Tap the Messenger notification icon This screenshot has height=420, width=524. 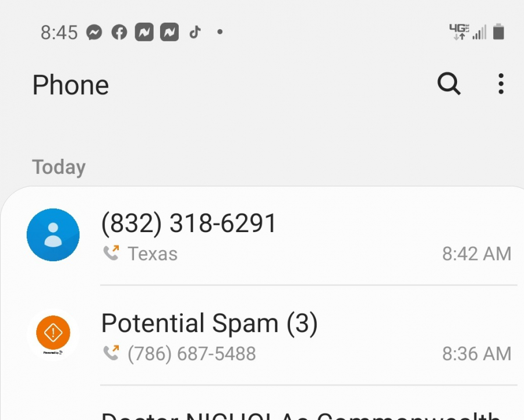click(x=94, y=33)
